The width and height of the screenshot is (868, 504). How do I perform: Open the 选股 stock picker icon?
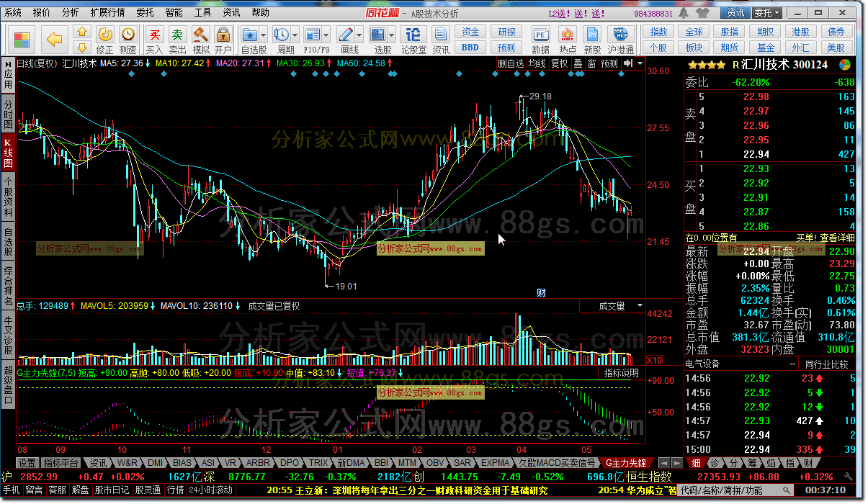coord(378,35)
